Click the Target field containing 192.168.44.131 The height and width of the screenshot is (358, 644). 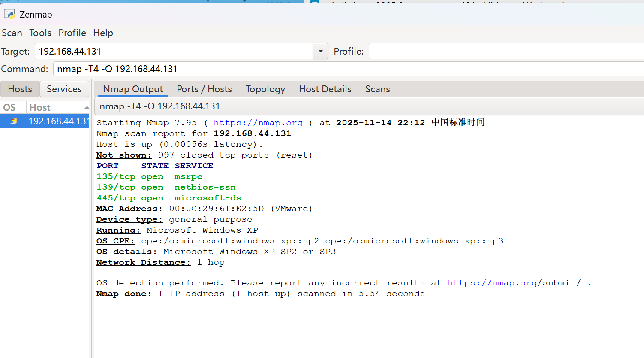click(174, 51)
